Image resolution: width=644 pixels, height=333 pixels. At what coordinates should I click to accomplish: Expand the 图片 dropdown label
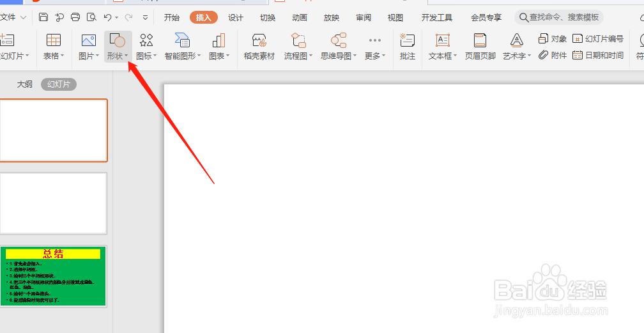point(89,56)
